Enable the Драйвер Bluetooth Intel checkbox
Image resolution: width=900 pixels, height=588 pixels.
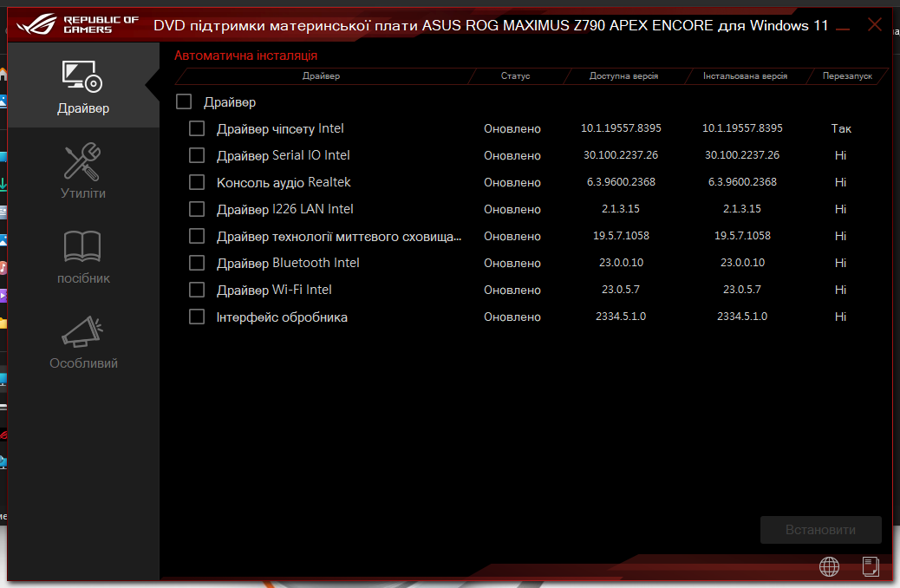(196, 263)
